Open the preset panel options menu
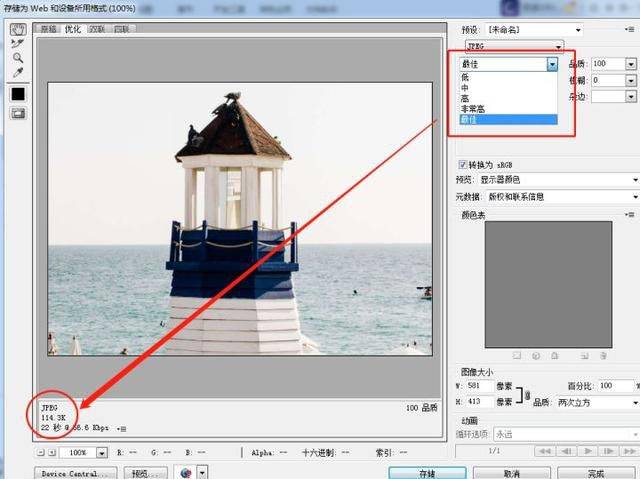This screenshot has height=479, width=640. [630, 29]
